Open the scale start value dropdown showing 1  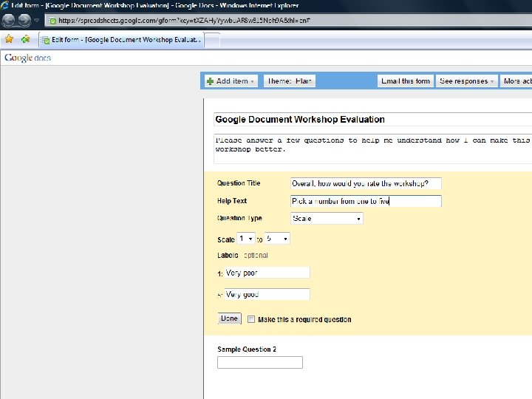coord(245,239)
